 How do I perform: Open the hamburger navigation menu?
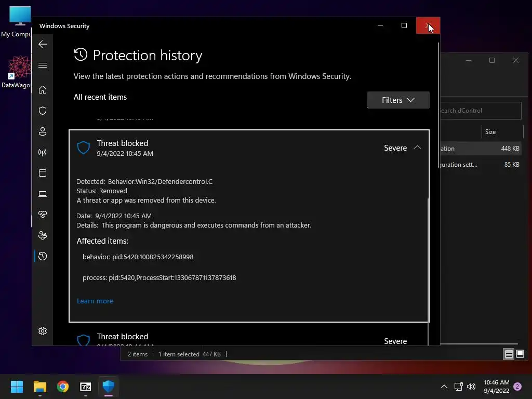[43, 65]
